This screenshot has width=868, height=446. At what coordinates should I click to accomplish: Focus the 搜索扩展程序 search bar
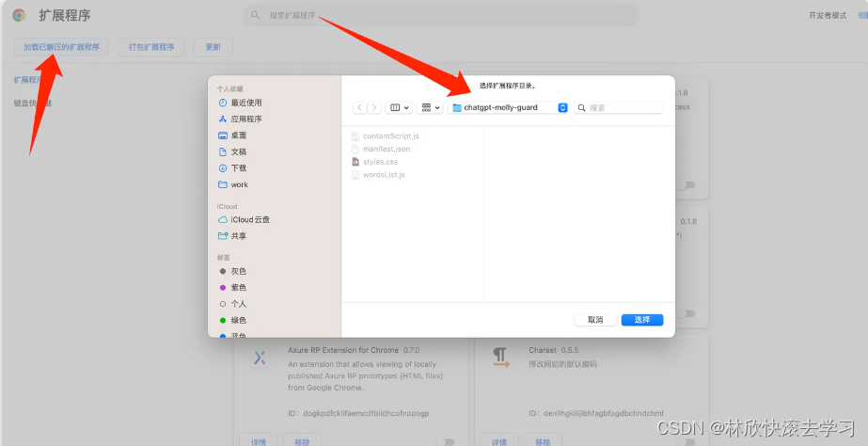point(441,15)
